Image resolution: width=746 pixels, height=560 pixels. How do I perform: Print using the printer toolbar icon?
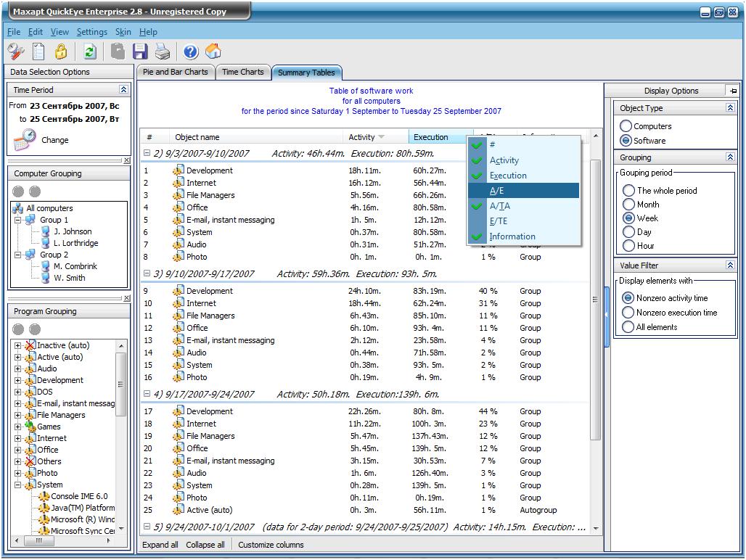(x=163, y=52)
